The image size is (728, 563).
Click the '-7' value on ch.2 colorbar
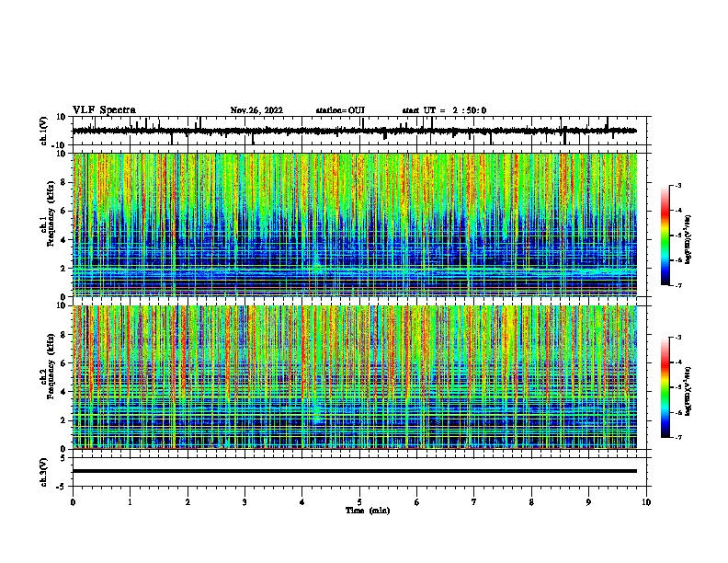click(678, 438)
